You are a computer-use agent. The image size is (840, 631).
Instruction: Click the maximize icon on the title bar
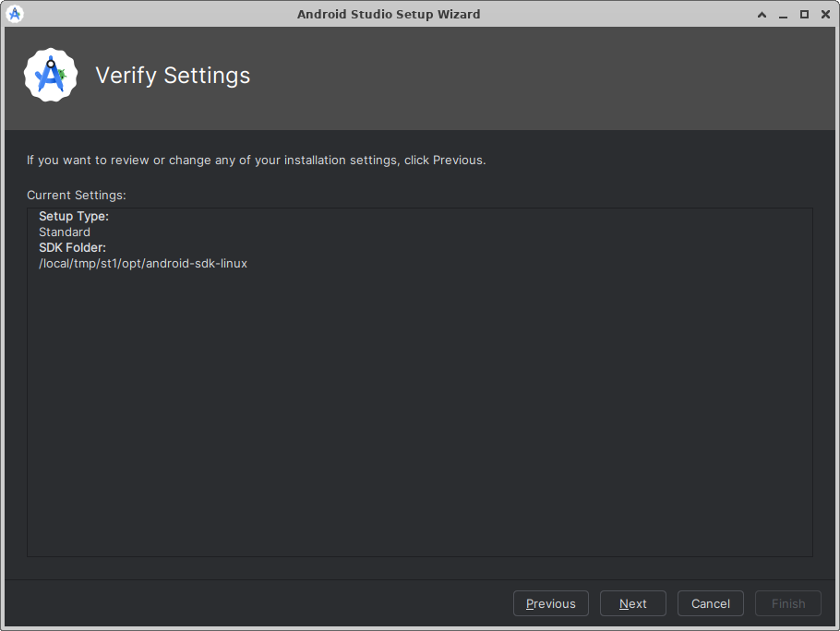tap(804, 14)
